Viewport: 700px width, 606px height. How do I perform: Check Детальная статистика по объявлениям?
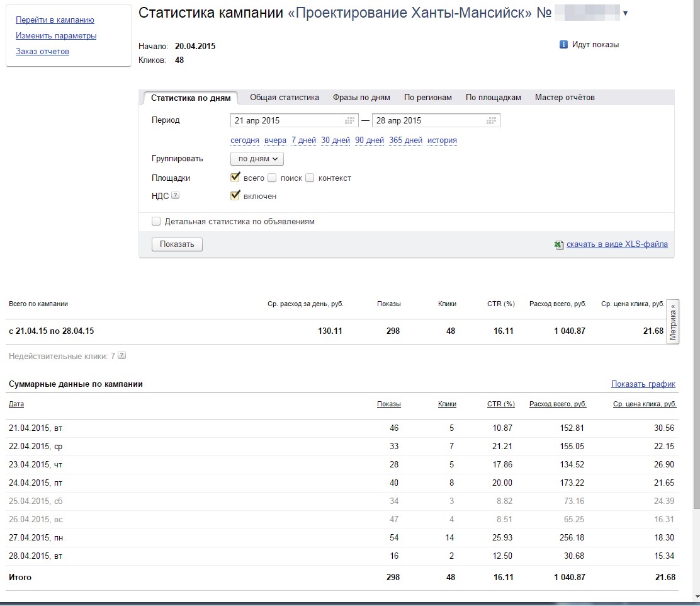[x=156, y=221]
